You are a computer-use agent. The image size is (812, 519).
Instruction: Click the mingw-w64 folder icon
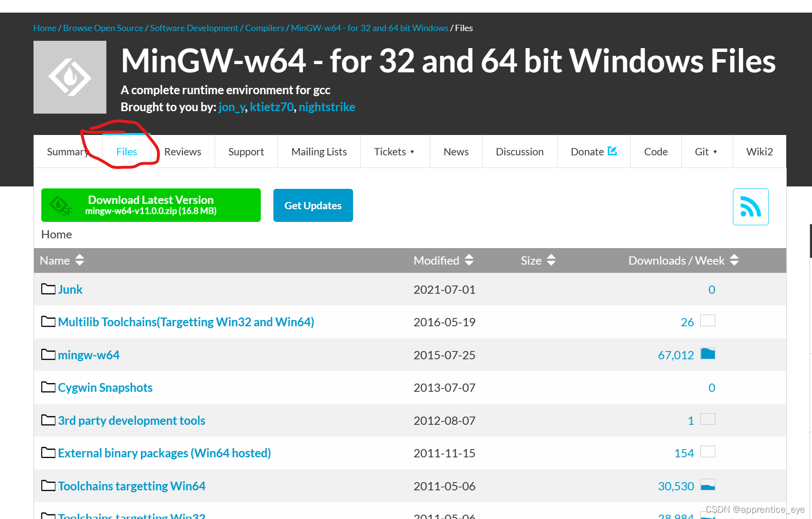48,354
